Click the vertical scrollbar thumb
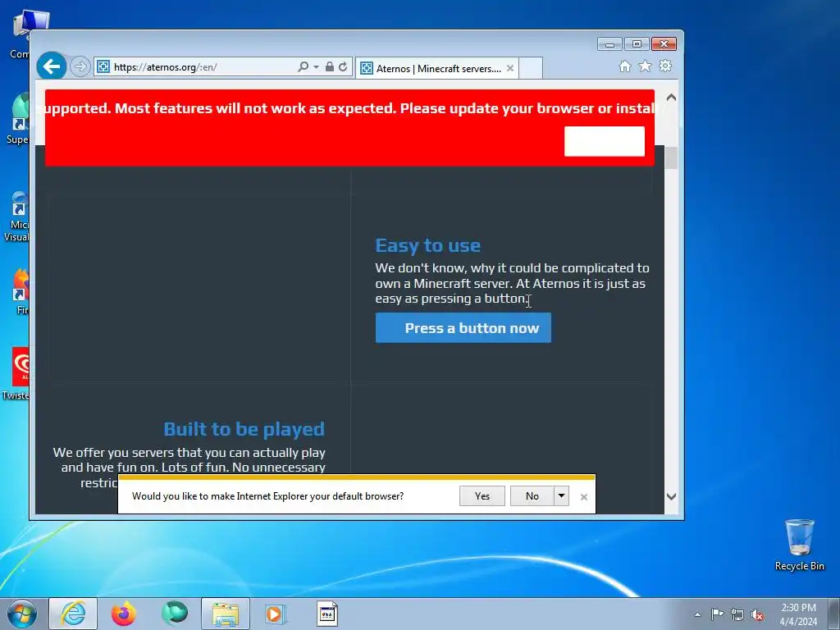The width and height of the screenshot is (840, 630). [671, 158]
